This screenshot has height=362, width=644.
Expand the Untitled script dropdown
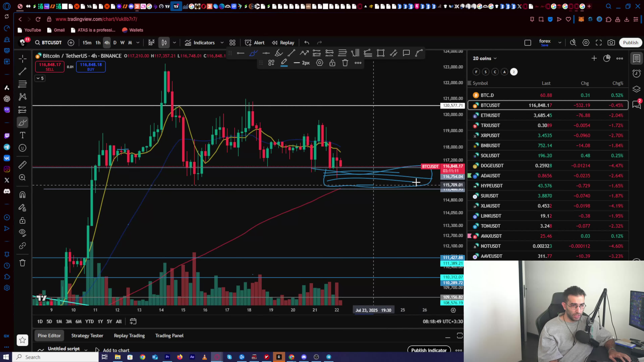pos(86,350)
